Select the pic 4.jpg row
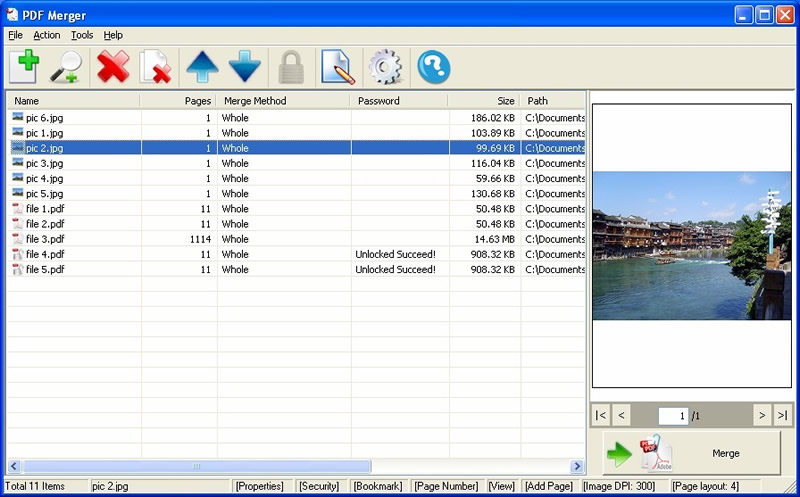 pos(296,179)
